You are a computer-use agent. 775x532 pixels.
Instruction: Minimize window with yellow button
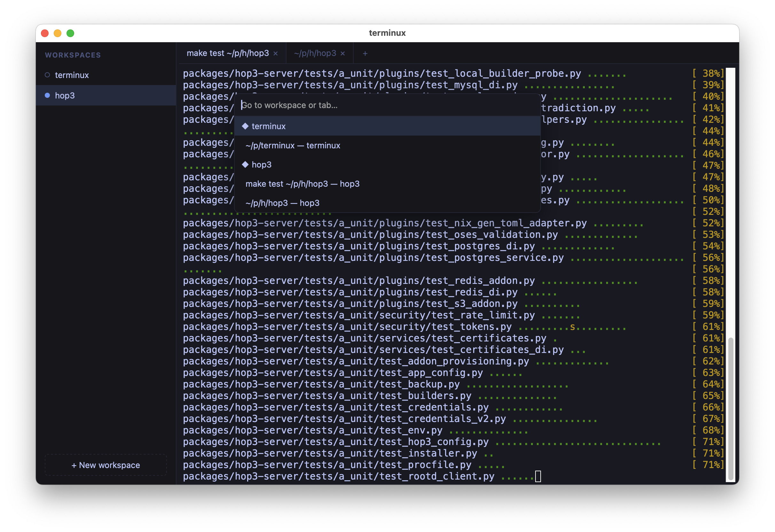point(58,33)
